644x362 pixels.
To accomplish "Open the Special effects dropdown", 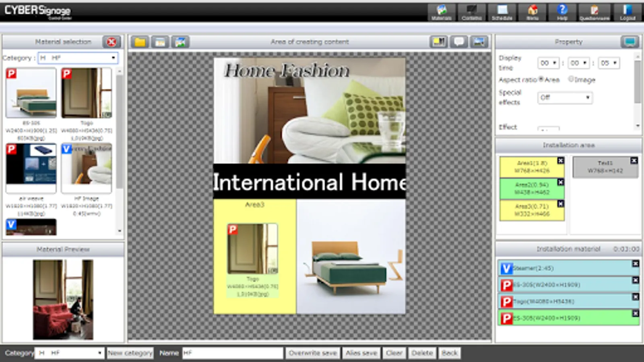I will (x=565, y=98).
